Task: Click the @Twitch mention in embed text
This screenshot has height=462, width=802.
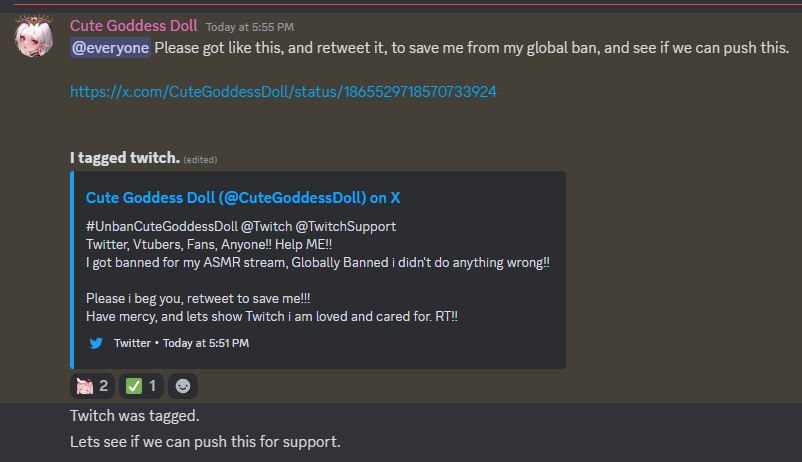Action: (x=266, y=227)
